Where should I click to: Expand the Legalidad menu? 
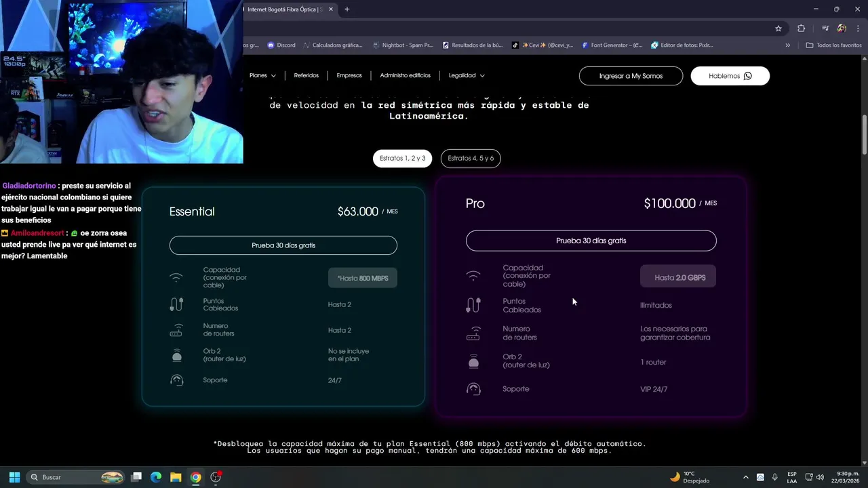[x=467, y=76]
